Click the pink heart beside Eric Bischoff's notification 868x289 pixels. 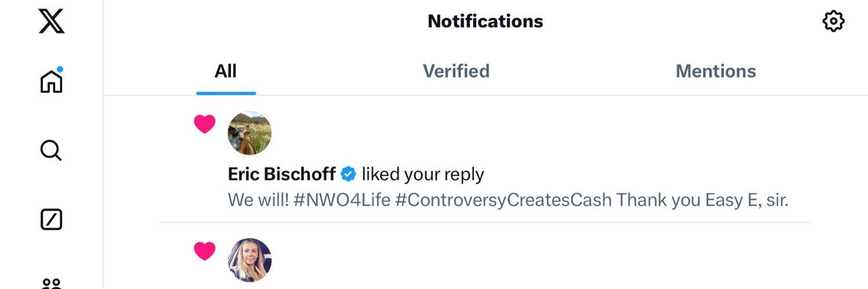(x=204, y=124)
